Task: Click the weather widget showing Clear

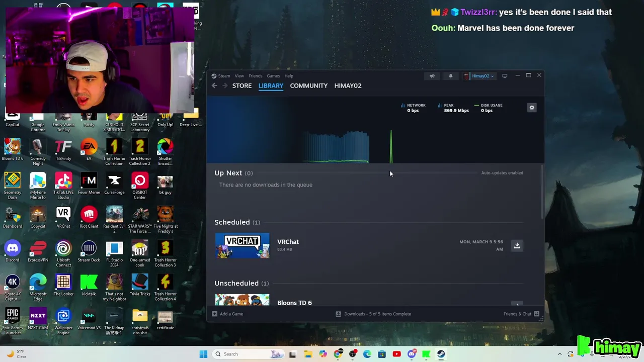Action: [x=16, y=354]
